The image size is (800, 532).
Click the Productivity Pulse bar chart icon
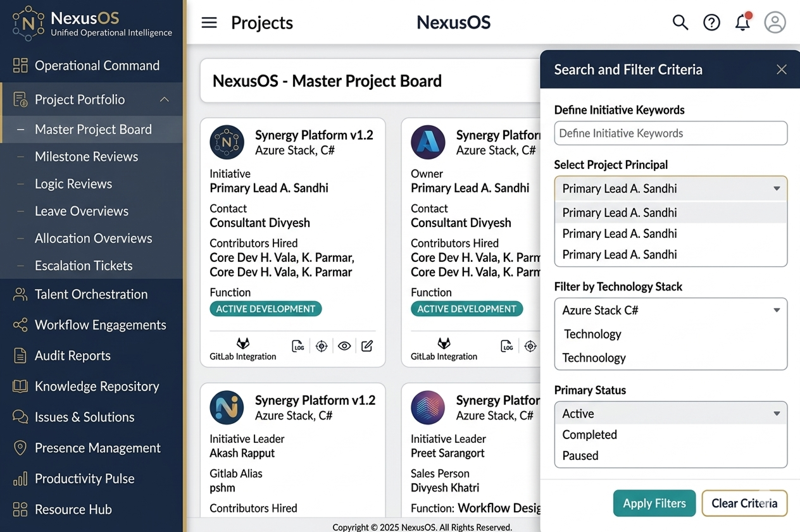(x=20, y=479)
